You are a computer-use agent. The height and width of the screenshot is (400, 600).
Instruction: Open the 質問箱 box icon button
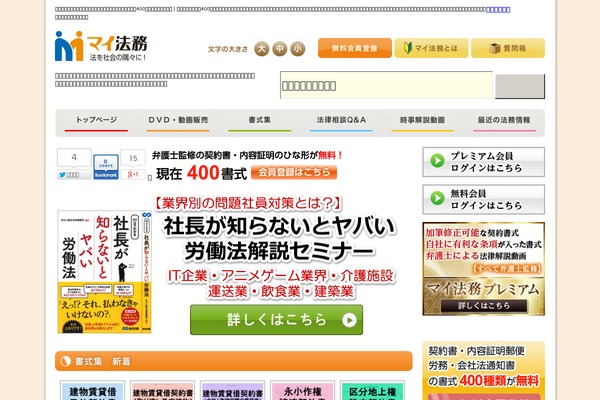pos(508,48)
